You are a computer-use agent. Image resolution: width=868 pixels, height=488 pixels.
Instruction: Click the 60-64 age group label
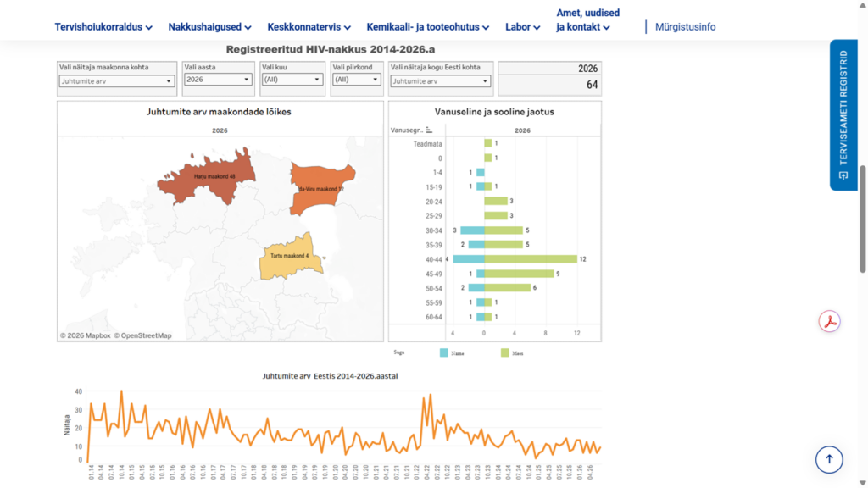pos(433,317)
